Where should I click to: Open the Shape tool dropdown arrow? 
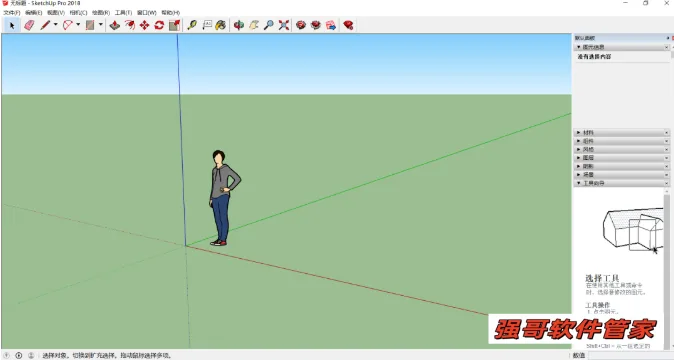coord(101,25)
